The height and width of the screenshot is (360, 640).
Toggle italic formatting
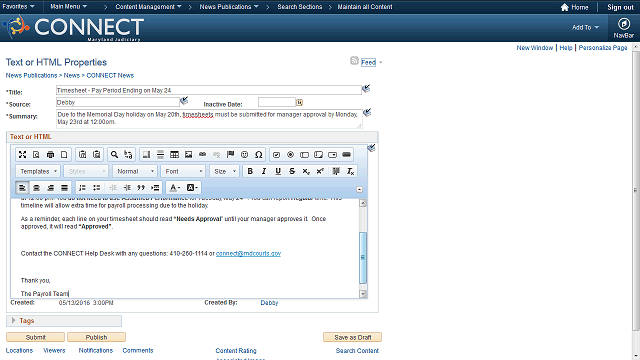[264, 171]
